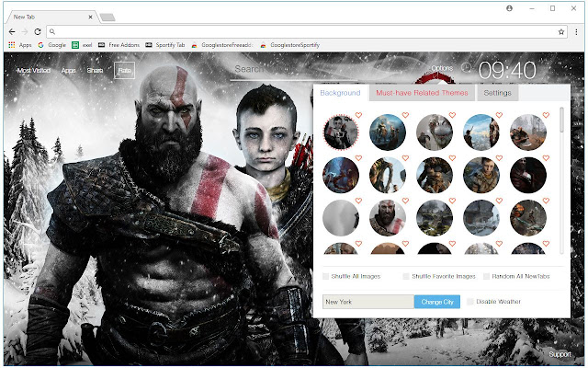
Task: Favorite the third third-row thumbnail heart
Action: click(452, 201)
